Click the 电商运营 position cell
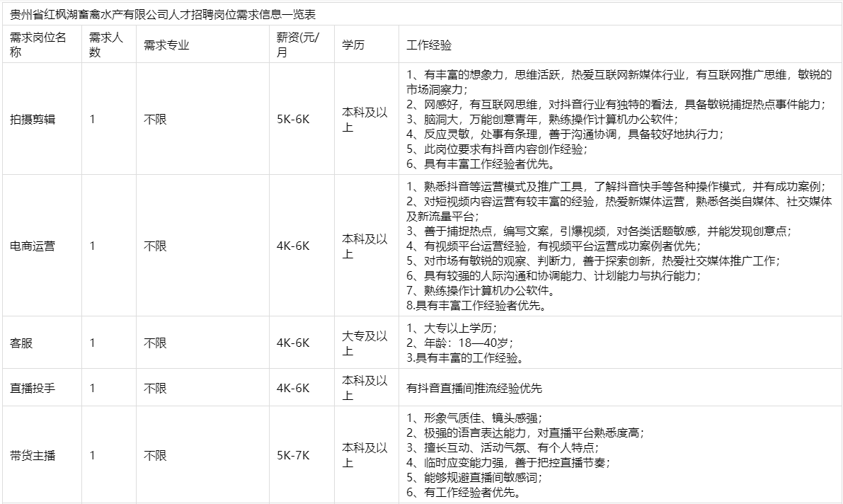 (x=33, y=246)
